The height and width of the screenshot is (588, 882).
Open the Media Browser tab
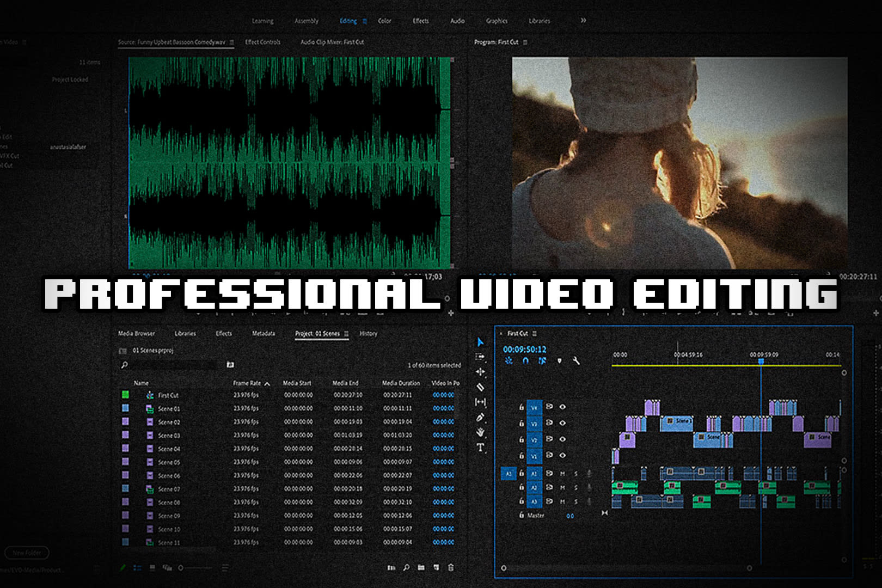136,333
